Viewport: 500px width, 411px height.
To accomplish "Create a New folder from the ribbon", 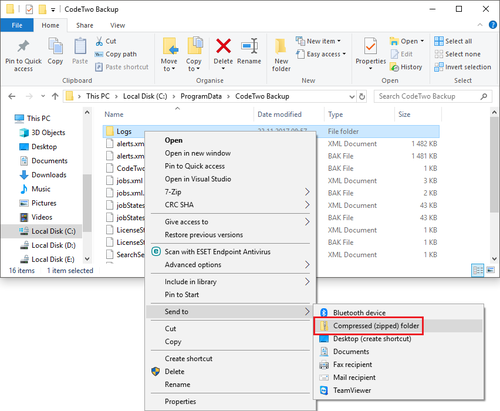I will coord(281,55).
